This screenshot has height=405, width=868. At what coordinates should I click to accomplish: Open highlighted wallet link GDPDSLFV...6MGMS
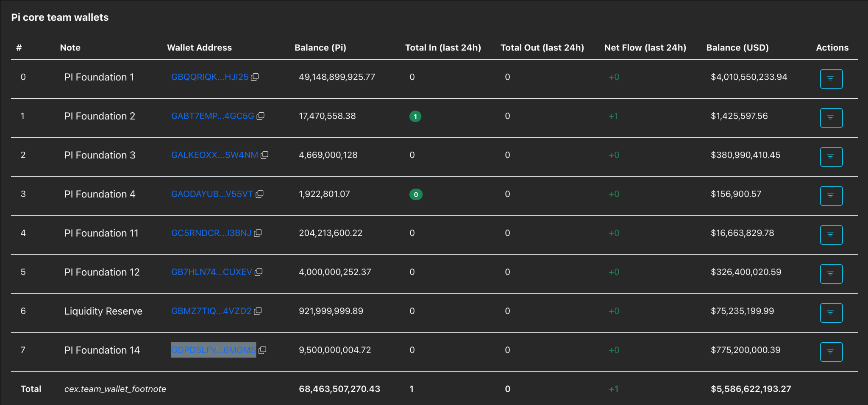[x=214, y=350]
